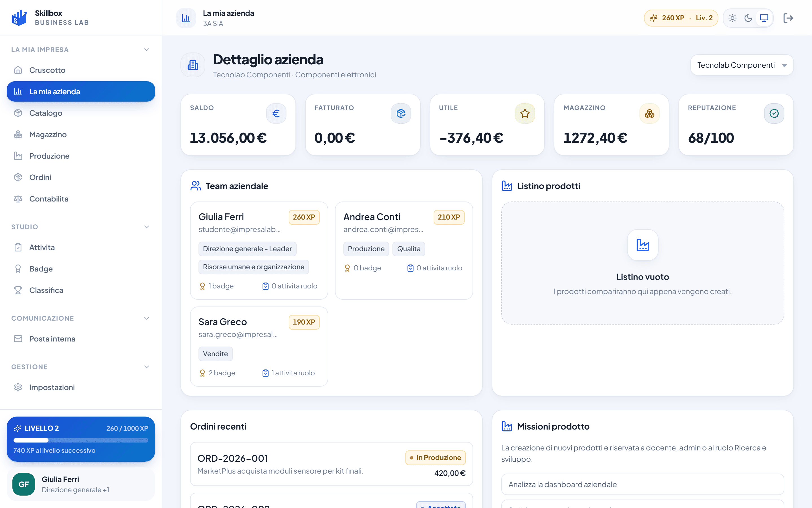Switch to dark theme moon icon
The image size is (812, 508).
pos(748,18)
